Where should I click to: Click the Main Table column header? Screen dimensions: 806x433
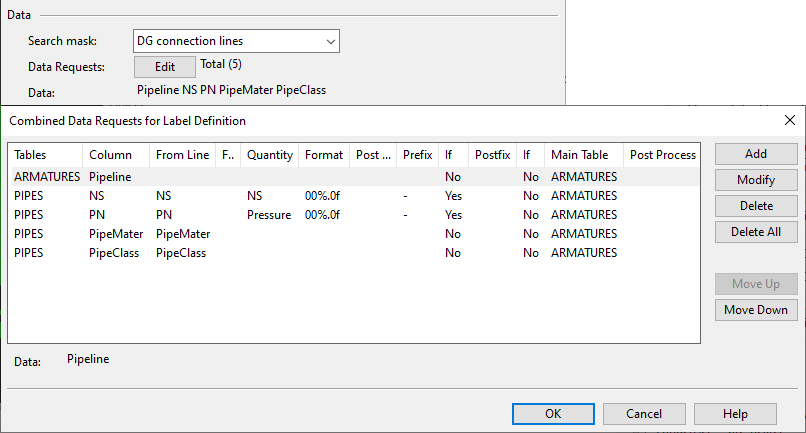pos(583,155)
